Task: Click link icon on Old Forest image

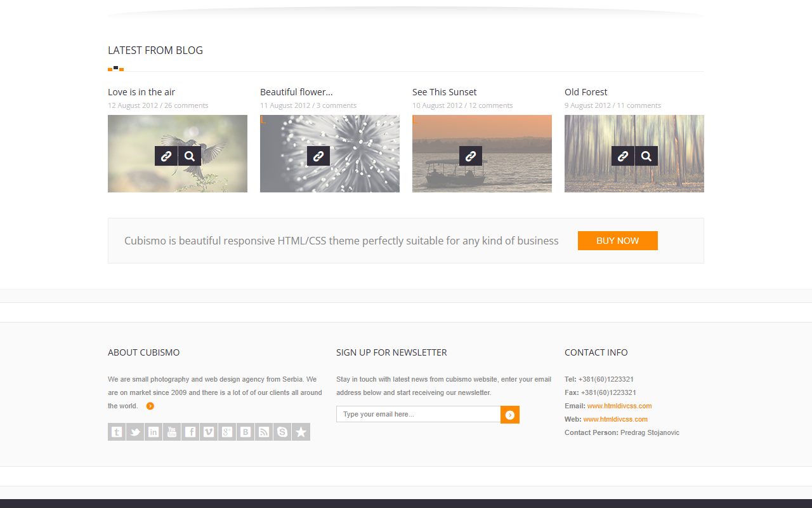Action: [x=623, y=156]
